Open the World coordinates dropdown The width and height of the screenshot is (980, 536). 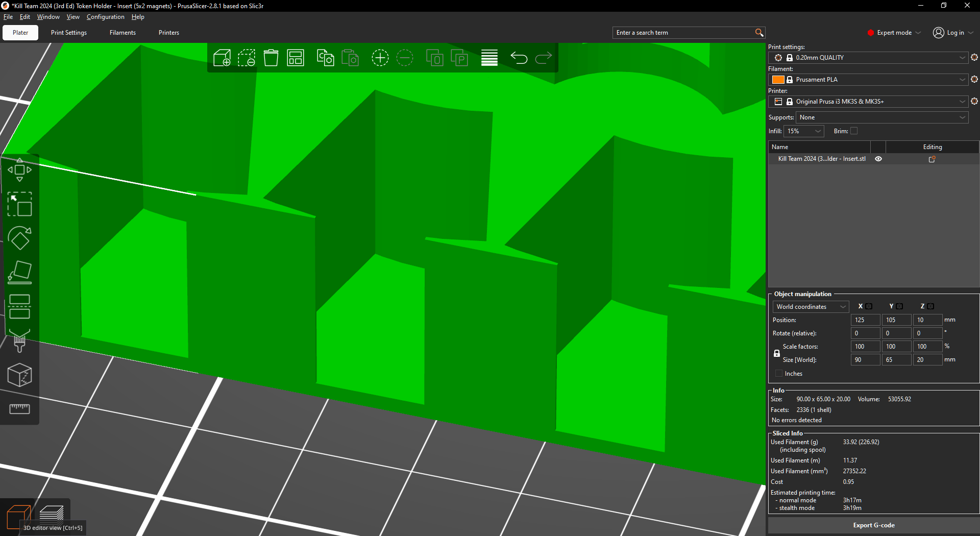pos(811,307)
